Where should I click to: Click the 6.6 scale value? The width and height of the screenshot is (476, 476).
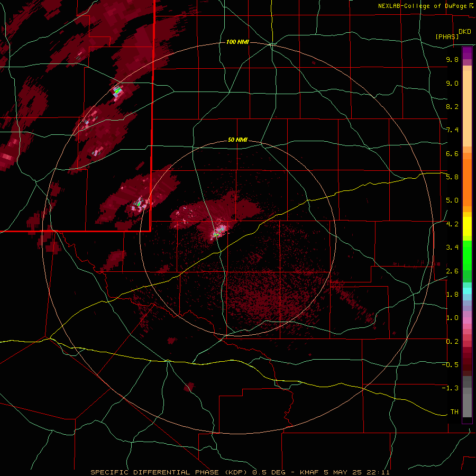pos(452,153)
